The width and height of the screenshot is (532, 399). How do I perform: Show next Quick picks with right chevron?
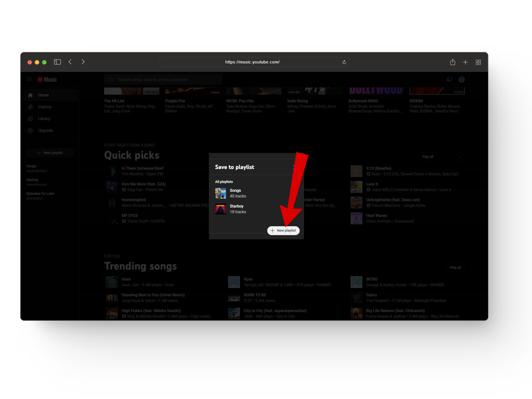(x=460, y=157)
